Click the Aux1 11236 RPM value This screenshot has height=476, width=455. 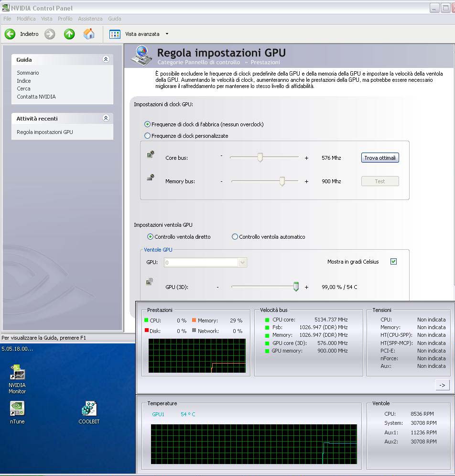pyautogui.click(x=423, y=432)
